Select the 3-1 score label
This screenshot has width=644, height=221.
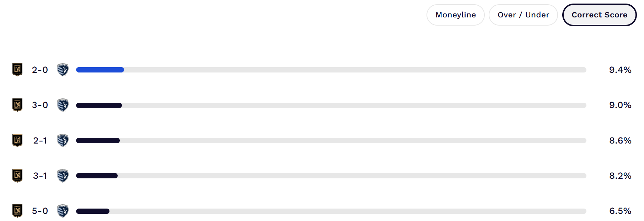coord(40,176)
